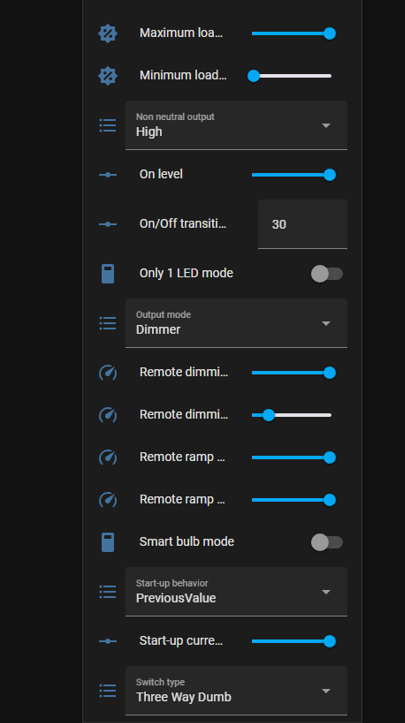The height and width of the screenshot is (723, 405).
Task: Click the Start-up current slider handle
Action: tap(329, 641)
